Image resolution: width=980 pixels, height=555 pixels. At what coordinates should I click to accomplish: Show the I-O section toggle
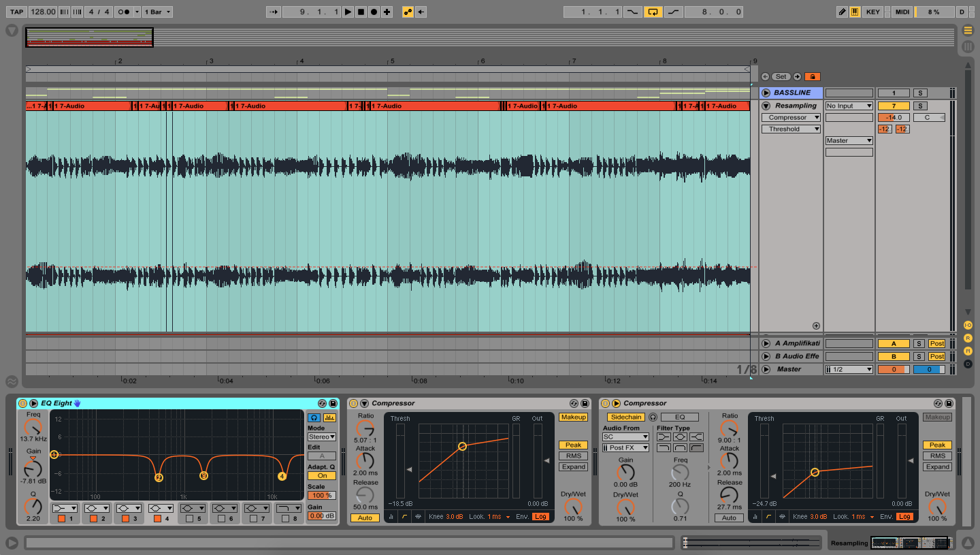[x=968, y=325]
